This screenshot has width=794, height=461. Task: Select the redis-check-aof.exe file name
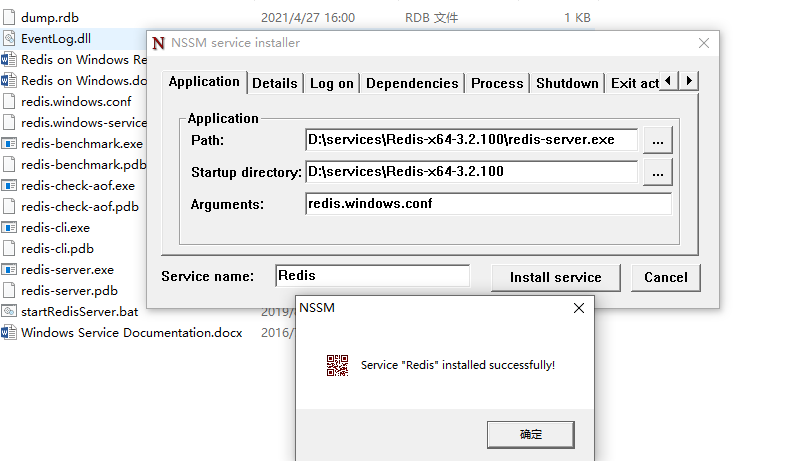pos(78,186)
